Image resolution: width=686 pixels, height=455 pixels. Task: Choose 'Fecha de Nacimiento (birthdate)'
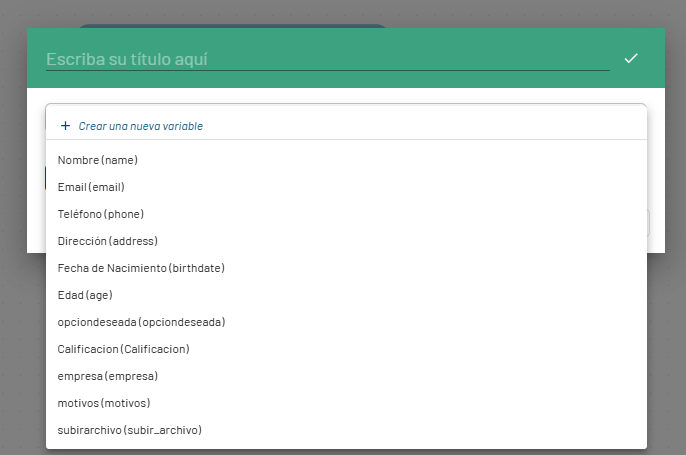pos(141,268)
